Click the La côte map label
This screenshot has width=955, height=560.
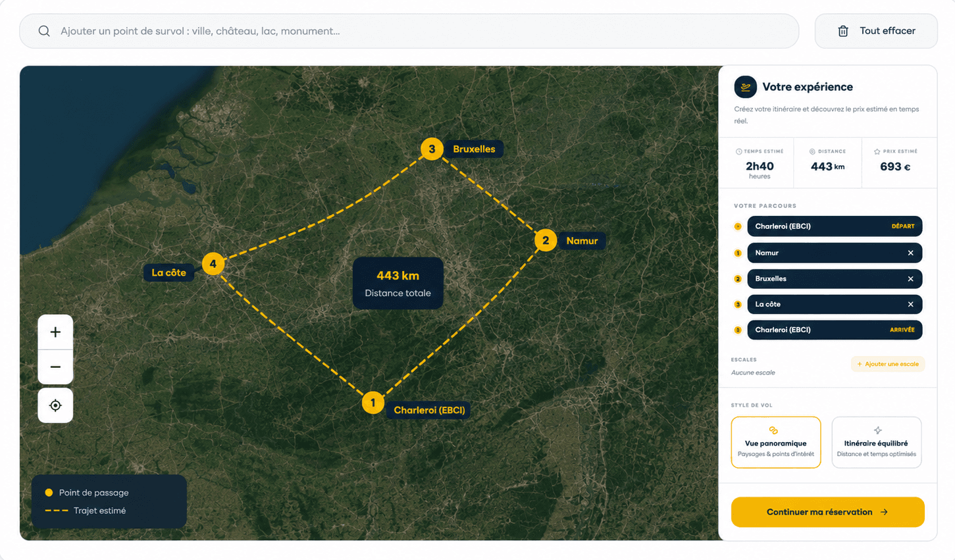(168, 272)
